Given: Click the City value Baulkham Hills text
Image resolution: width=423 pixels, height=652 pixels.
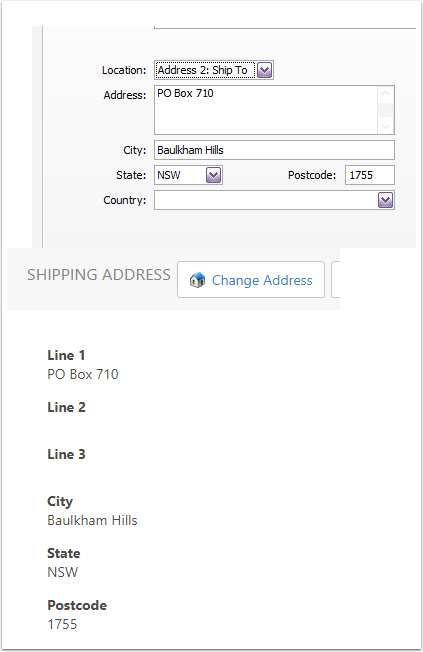Looking at the screenshot, I should click(x=92, y=520).
